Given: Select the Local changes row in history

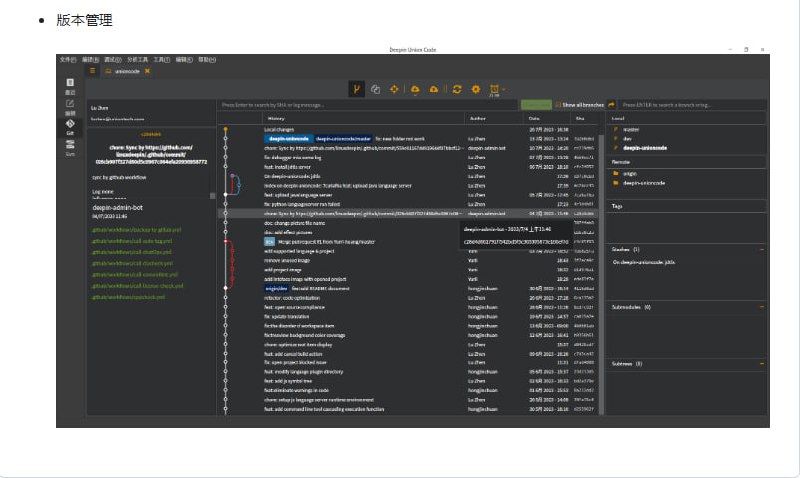Looking at the screenshot, I should coord(281,130).
